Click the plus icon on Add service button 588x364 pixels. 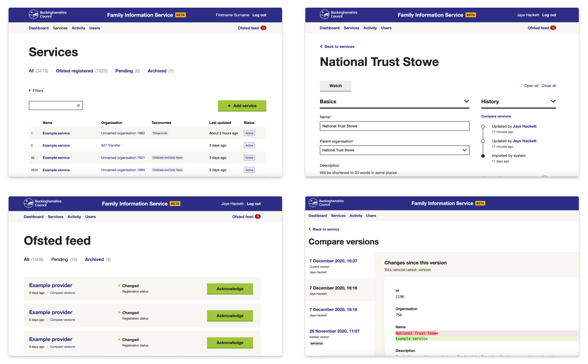coord(229,106)
